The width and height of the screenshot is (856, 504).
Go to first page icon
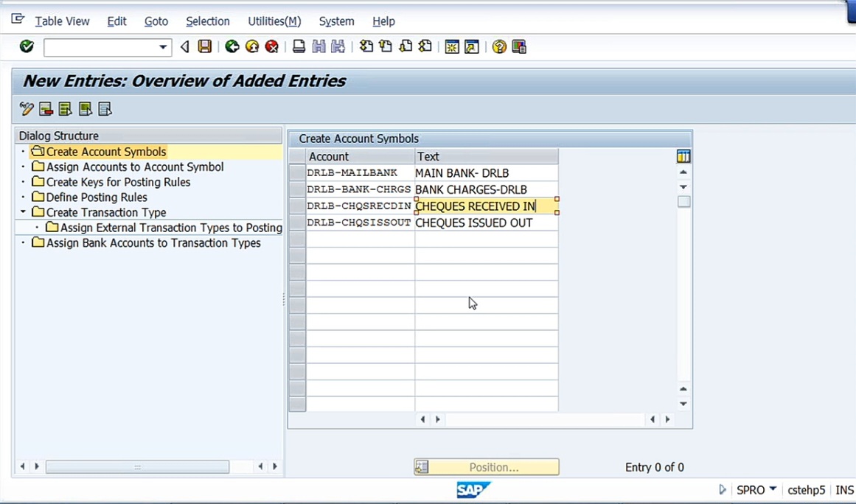tap(366, 46)
